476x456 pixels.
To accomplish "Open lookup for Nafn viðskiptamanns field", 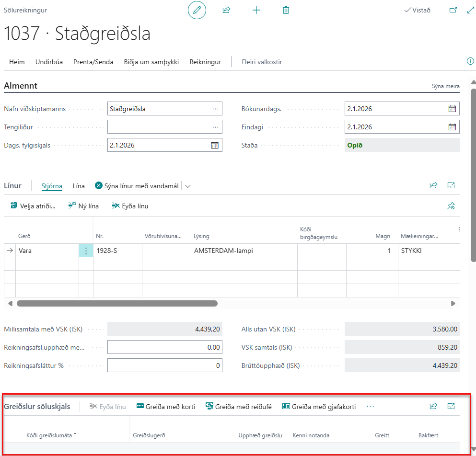I will click(x=215, y=109).
